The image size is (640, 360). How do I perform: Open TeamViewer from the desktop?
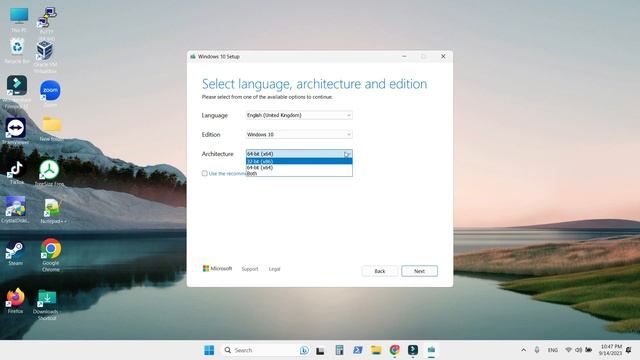[16, 131]
